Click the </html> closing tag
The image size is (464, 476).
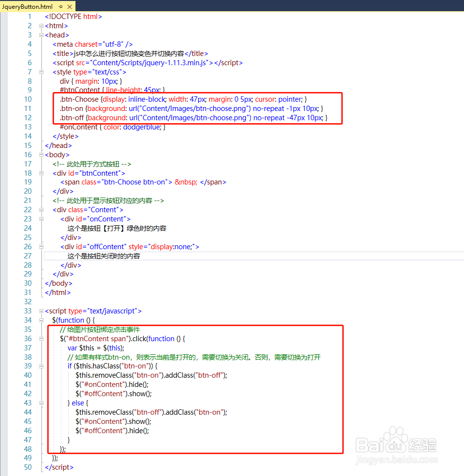coord(58,293)
